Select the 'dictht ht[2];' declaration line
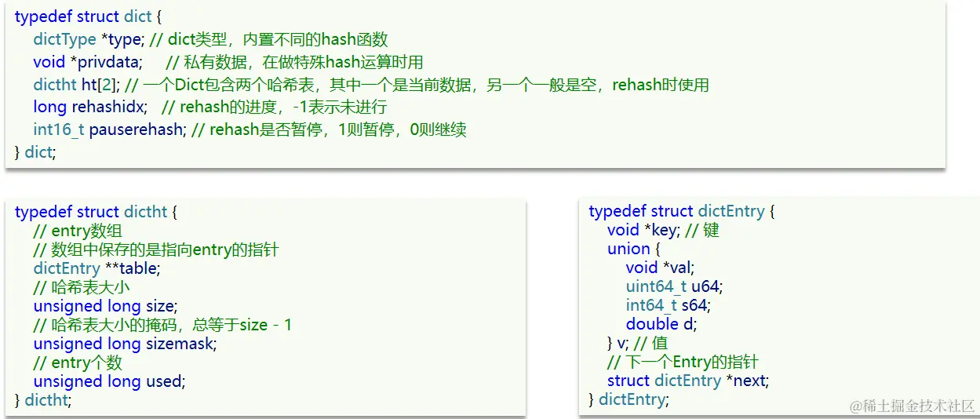980x419 pixels. (371, 85)
